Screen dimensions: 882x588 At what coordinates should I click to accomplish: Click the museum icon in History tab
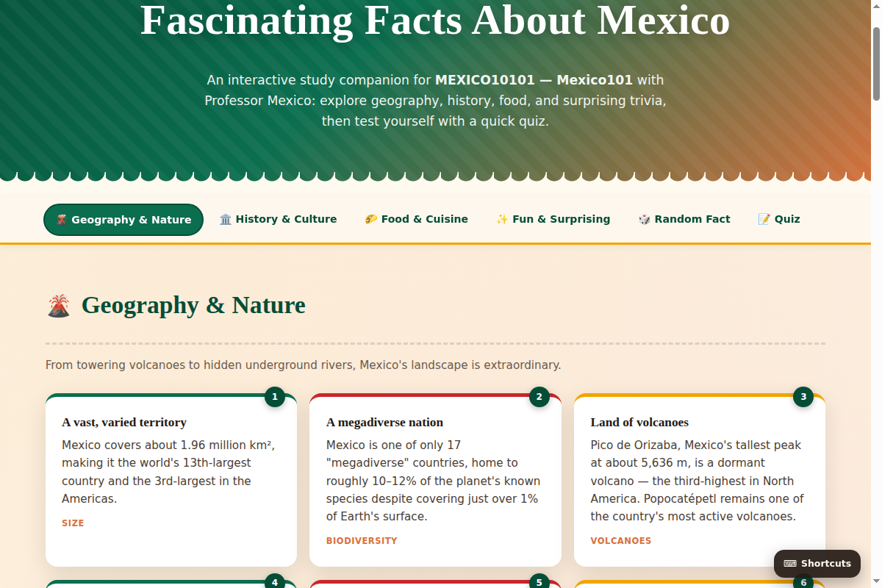coord(226,219)
